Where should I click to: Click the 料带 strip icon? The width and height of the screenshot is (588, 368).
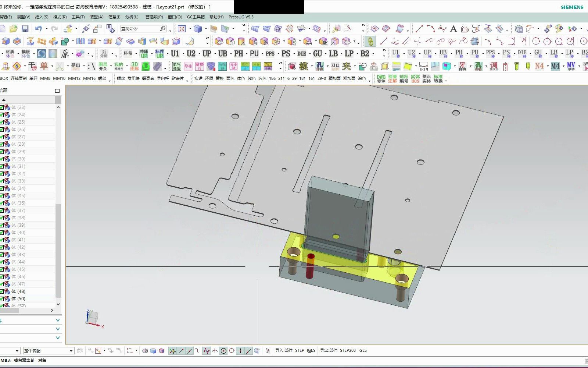pos(128,54)
